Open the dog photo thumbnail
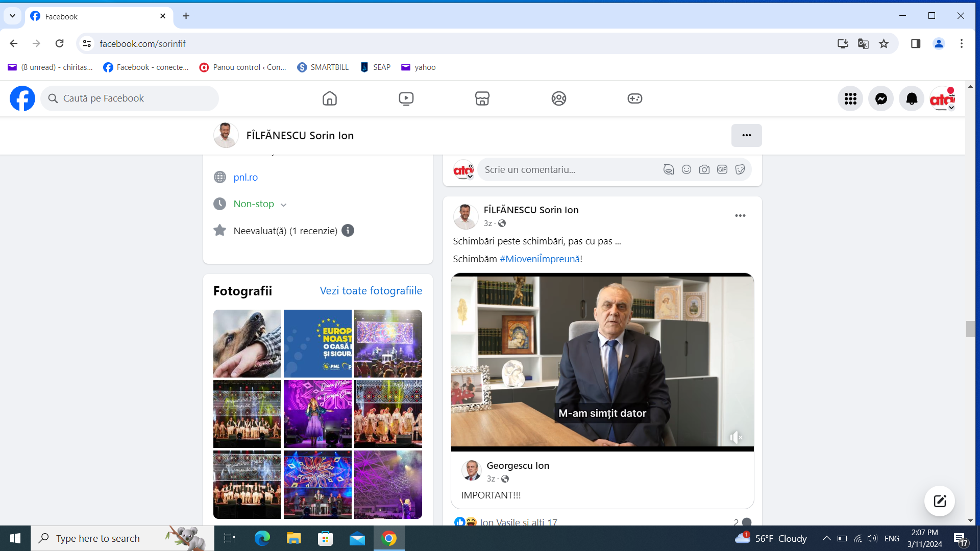980x551 pixels. click(247, 343)
